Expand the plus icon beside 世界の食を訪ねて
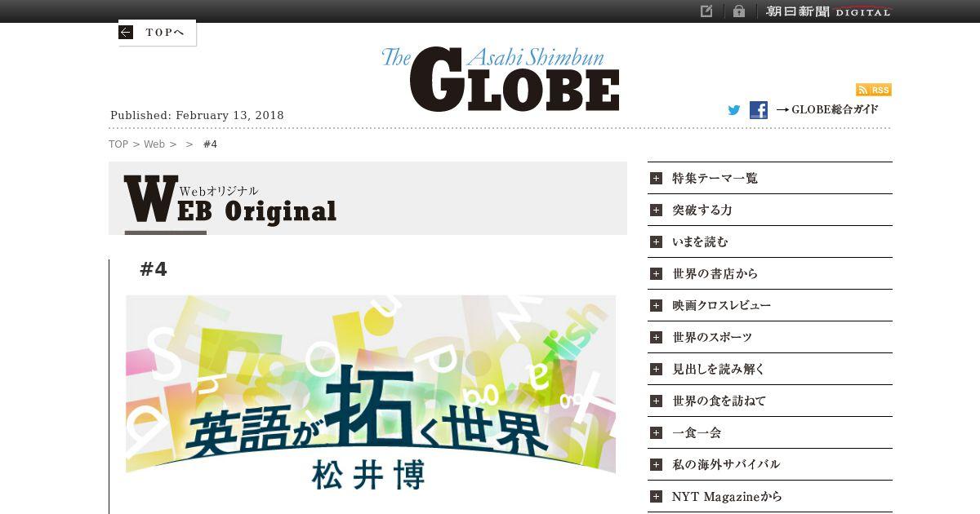The image size is (980, 514). pyautogui.click(x=656, y=401)
